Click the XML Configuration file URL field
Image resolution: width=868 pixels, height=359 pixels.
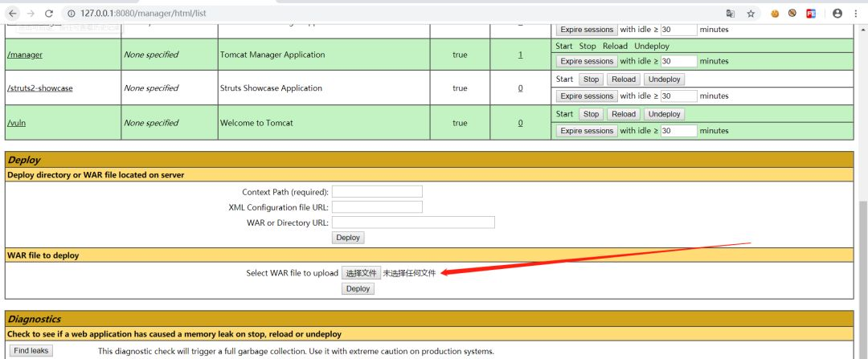(377, 207)
